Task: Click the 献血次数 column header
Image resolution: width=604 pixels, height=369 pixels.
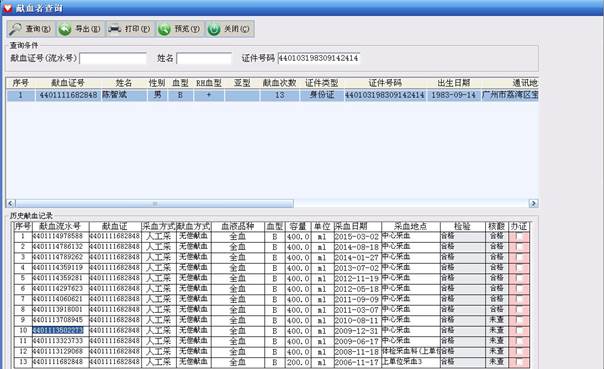Action: [x=279, y=83]
